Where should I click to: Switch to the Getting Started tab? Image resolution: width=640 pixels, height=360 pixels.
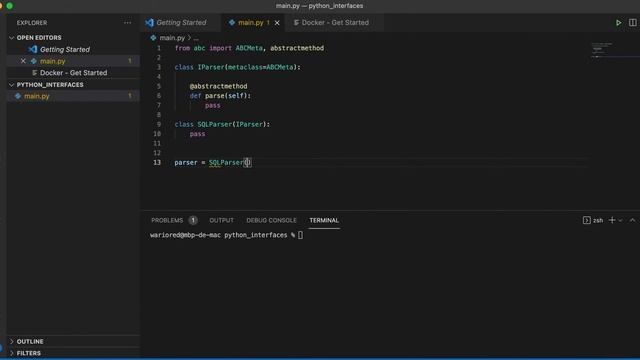(181, 23)
